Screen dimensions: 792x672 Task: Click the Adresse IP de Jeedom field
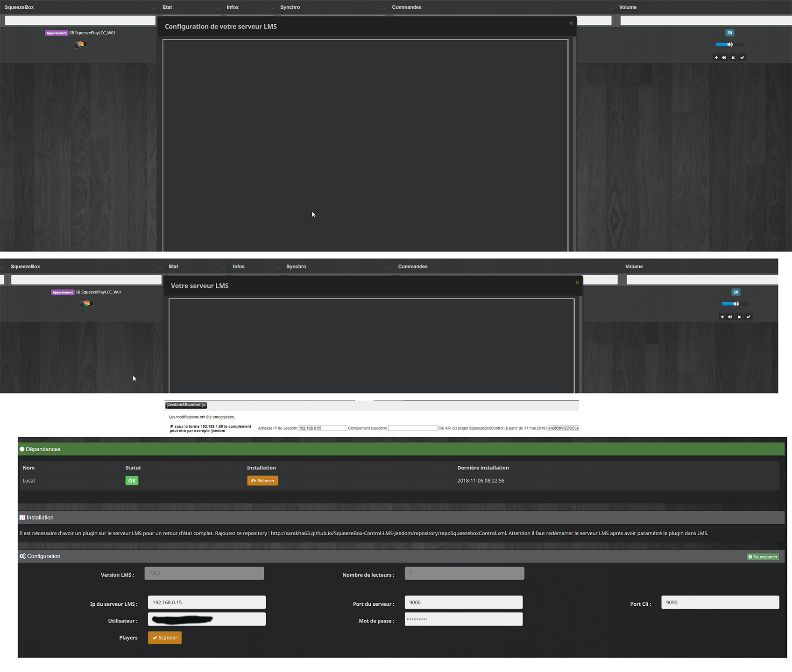point(322,428)
